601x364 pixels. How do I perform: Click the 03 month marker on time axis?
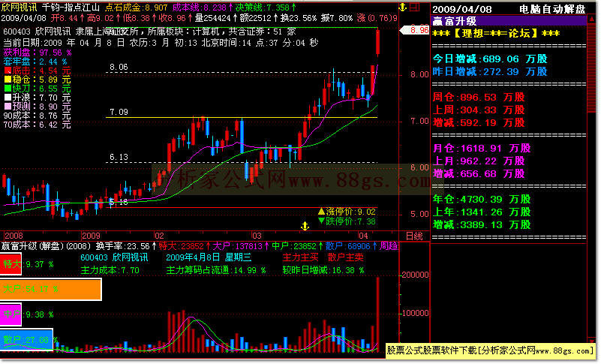pos(257,236)
